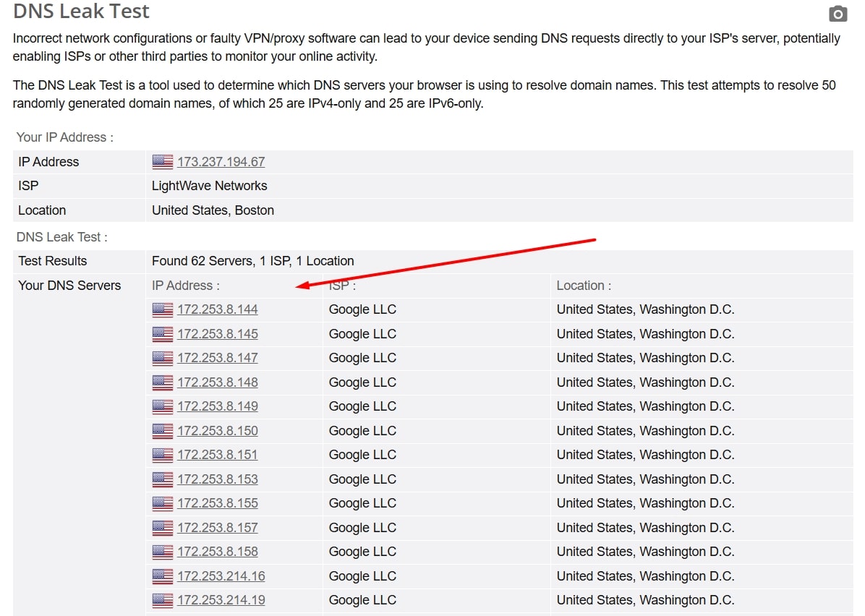Image resolution: width=865 pixels, height=616 pixels.
Task: Click Washington D.C. location in 172.253.214.16 row
Action: [x=645, y=576]
